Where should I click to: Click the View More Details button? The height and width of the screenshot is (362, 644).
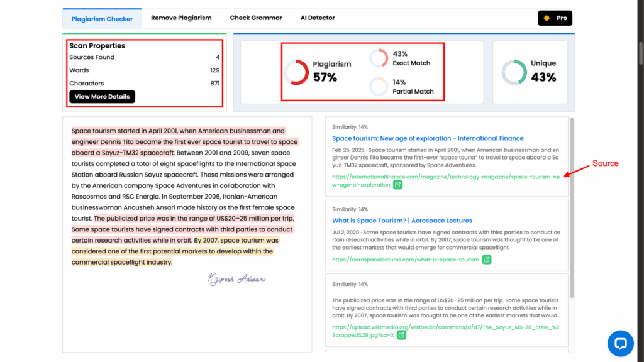click(102, 96)
